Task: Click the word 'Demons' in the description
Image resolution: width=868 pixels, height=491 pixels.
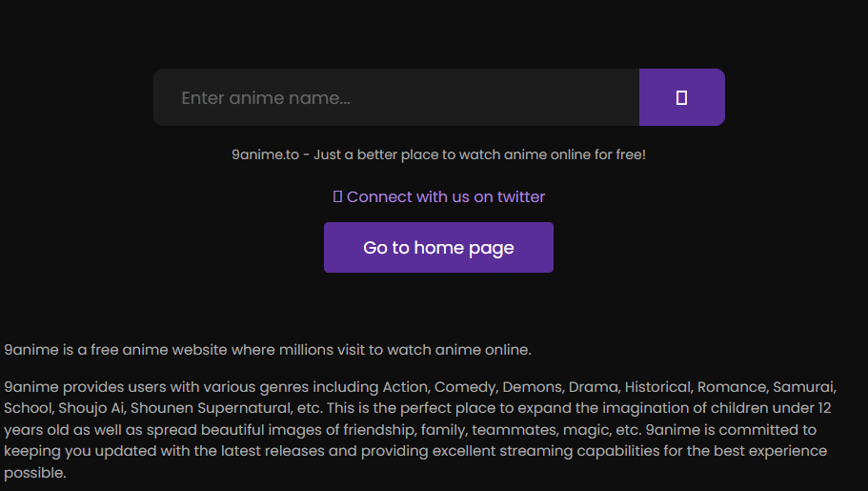Action: 531,387
